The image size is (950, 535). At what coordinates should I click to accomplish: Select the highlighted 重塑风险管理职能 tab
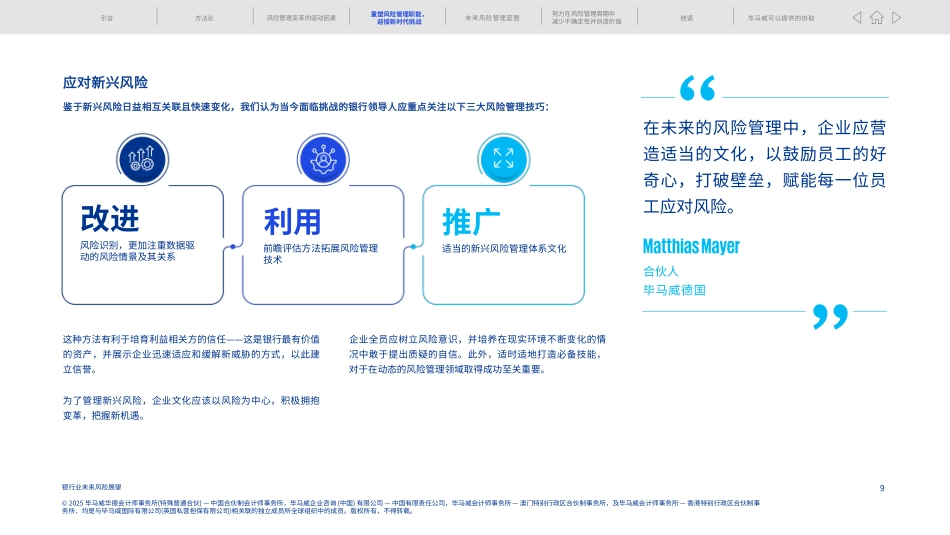point(397,18)
